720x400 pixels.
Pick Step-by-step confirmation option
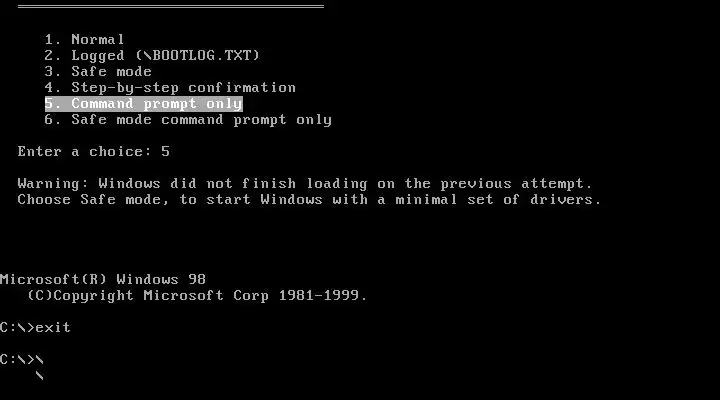pyautogui.click(x=170, y=88)
